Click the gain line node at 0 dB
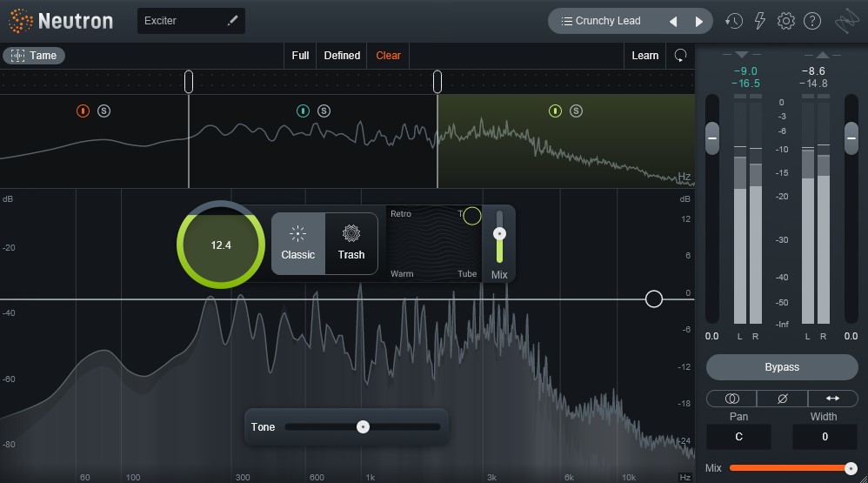Viewport: 868px width, 483px height. (x=654, y=299)
